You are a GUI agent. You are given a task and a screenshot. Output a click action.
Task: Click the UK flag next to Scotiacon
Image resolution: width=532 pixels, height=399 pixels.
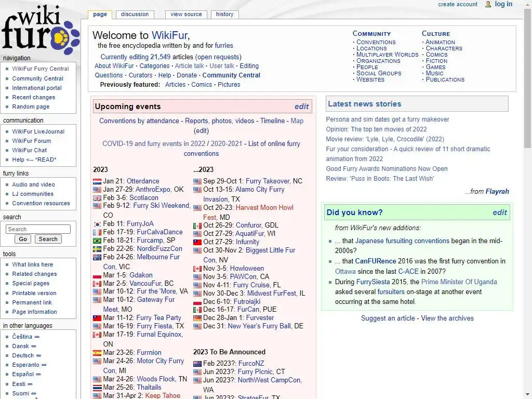point(97,198)
